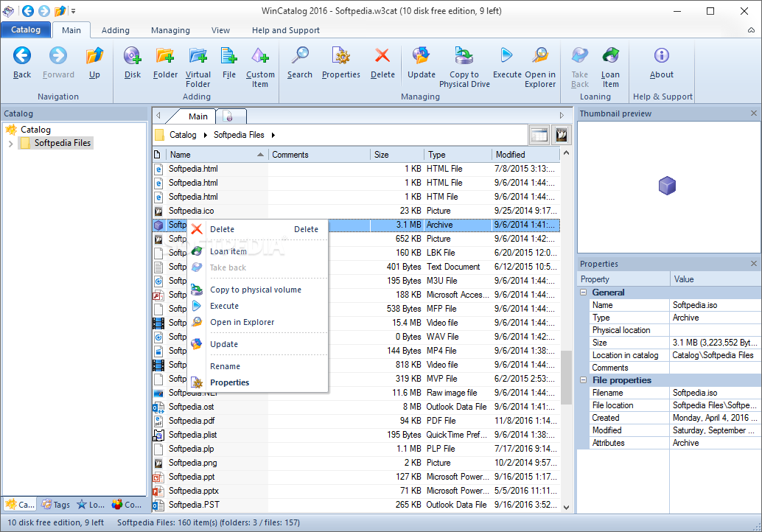Select the Softpedia.pdf file row
This screenshot has width=762, height=532.
pos(356,421)
